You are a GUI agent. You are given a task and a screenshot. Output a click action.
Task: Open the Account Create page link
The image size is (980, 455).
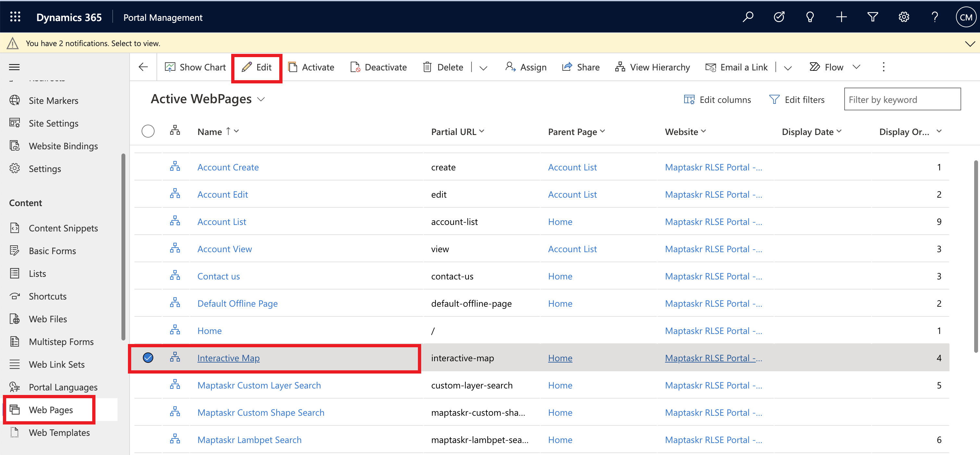(x=228, y=167)
